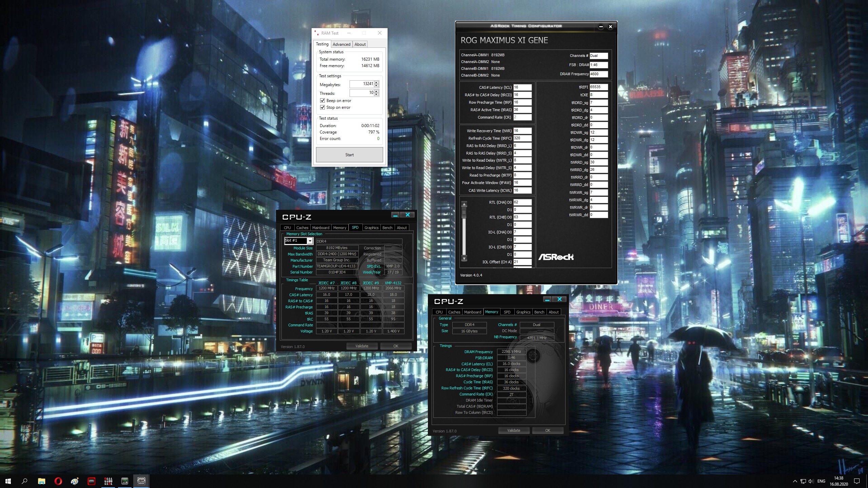This screenshot has height=488, width=868.
Task: Switch to the Advanced tab in RAM Test
Action: pos(341,44)
